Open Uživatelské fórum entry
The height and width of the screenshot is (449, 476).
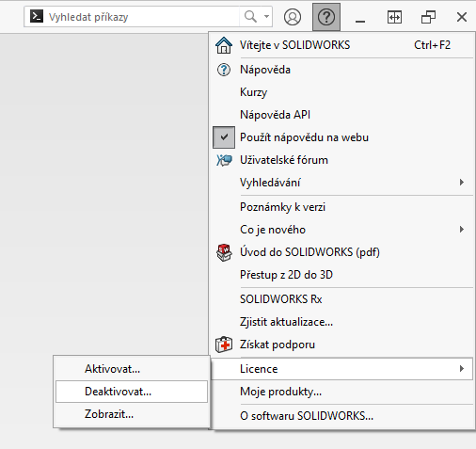pos(342,160)
